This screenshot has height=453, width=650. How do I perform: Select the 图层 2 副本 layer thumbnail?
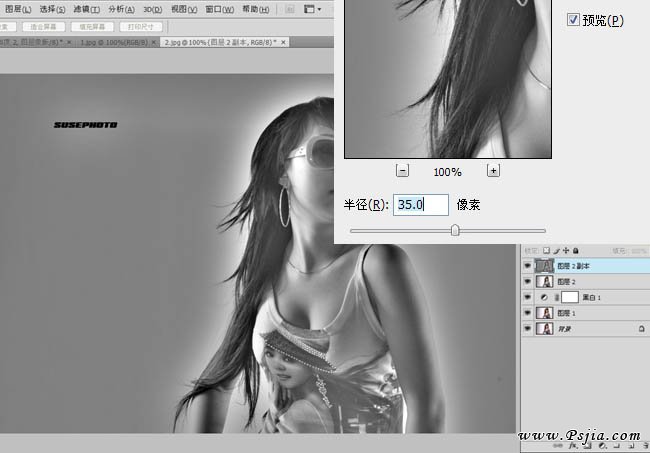tap(544, 266)
